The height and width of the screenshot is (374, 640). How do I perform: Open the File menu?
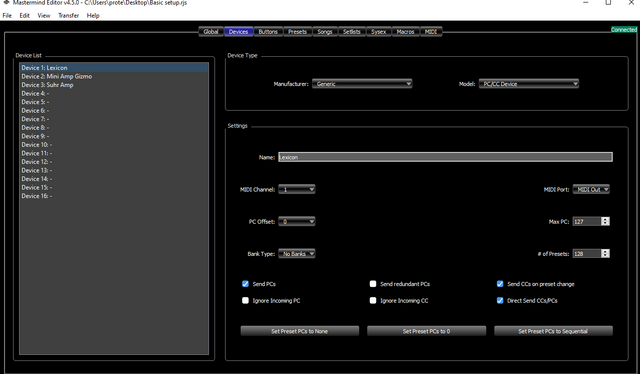click(7, 16)
